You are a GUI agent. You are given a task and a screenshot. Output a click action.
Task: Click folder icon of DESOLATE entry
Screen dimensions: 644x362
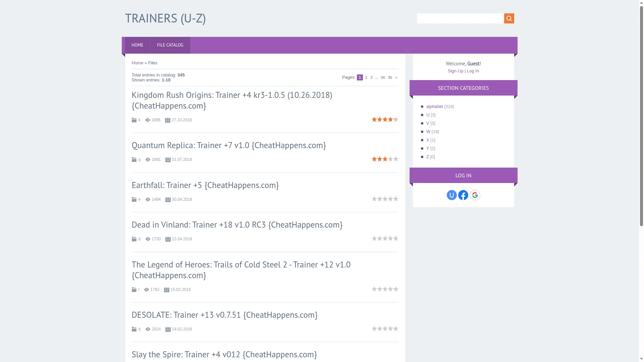click(x=134, y=329)
